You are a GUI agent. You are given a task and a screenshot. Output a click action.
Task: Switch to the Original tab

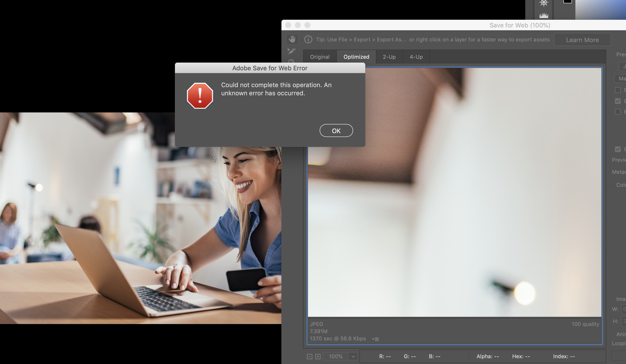tap(320, 57)
